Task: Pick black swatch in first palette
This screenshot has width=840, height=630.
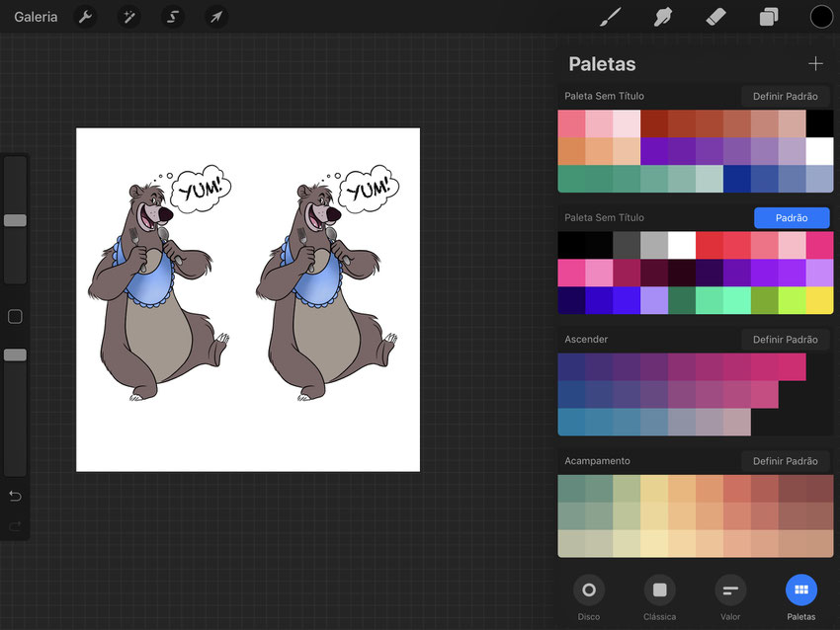Action: 819,123
